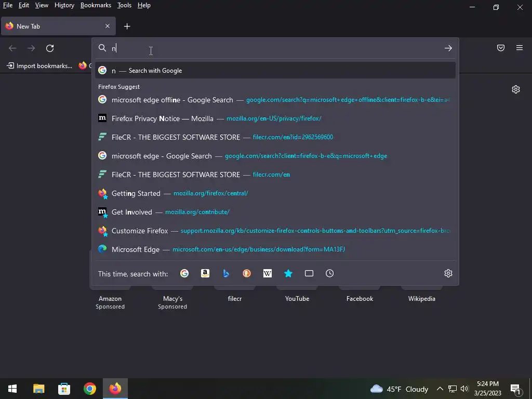
Task: Close the New Tab tab
Action: point(108,26)
